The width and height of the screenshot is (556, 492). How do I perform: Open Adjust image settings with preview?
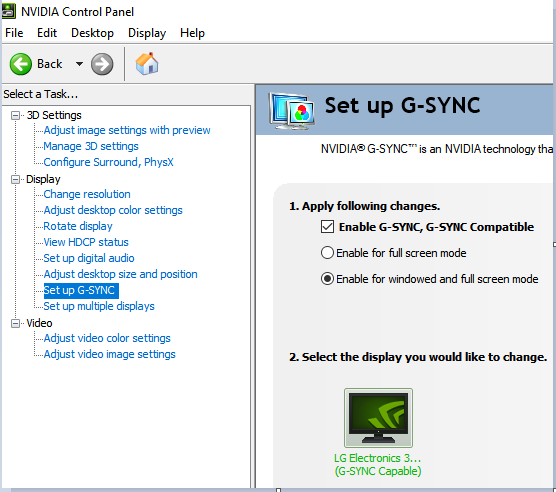tap(127, 130)
